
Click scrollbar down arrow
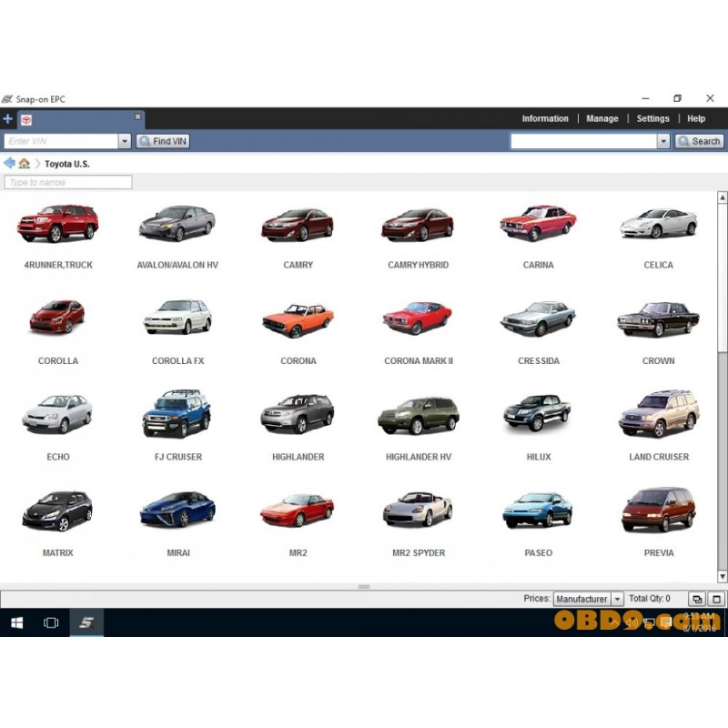(x=722, y=576)
